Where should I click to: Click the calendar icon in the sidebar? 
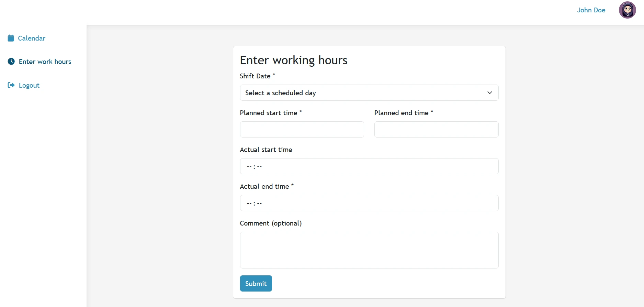11,38
